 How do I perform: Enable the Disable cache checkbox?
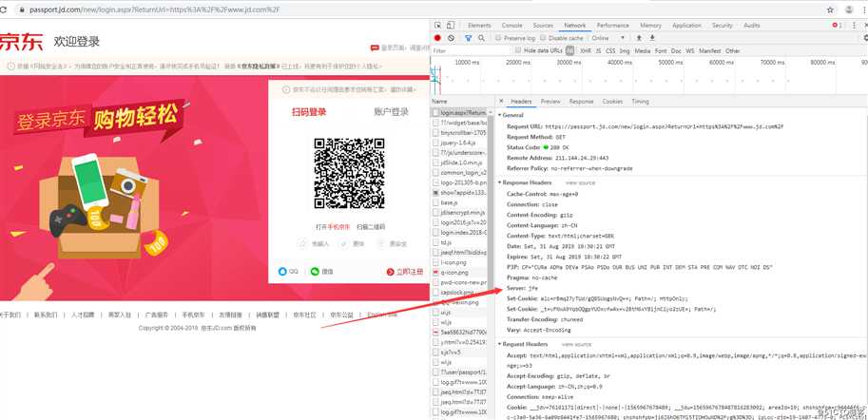click(543, 38)
